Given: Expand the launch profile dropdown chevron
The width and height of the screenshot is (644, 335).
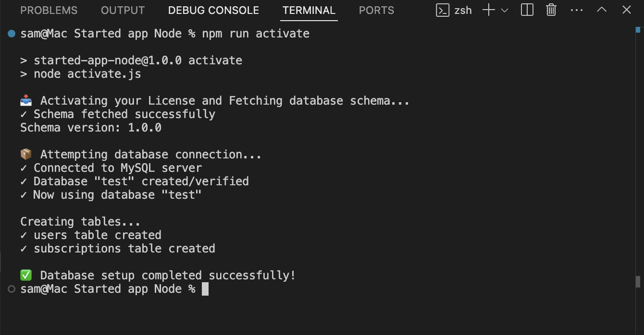Looking at the screenshot, I should pos(505,10).
